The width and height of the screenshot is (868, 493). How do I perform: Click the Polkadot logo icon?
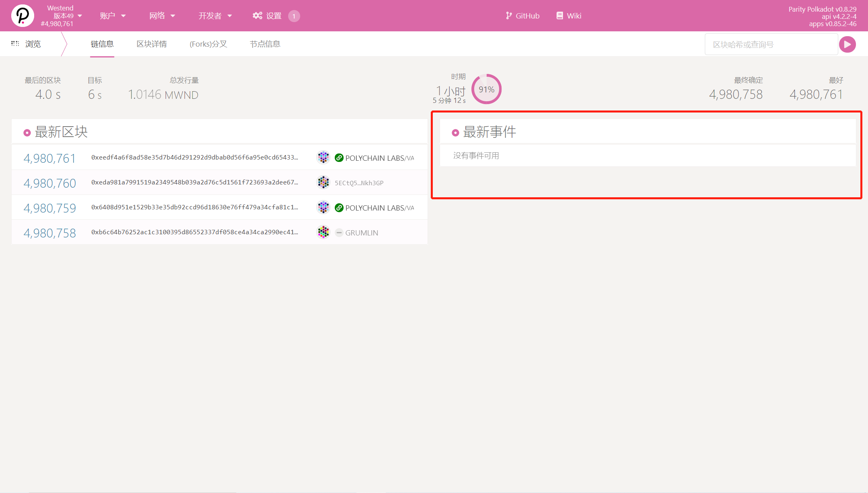tap(23, 16)
